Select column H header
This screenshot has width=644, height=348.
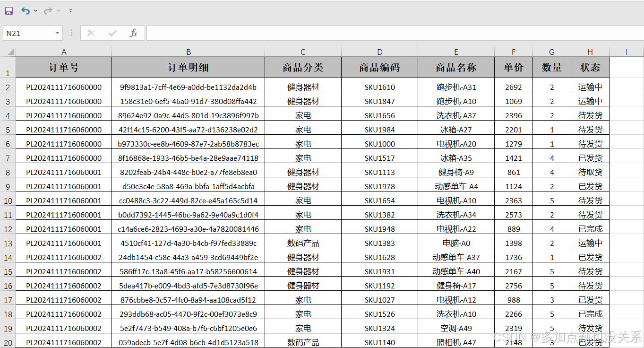pos(590,52)
